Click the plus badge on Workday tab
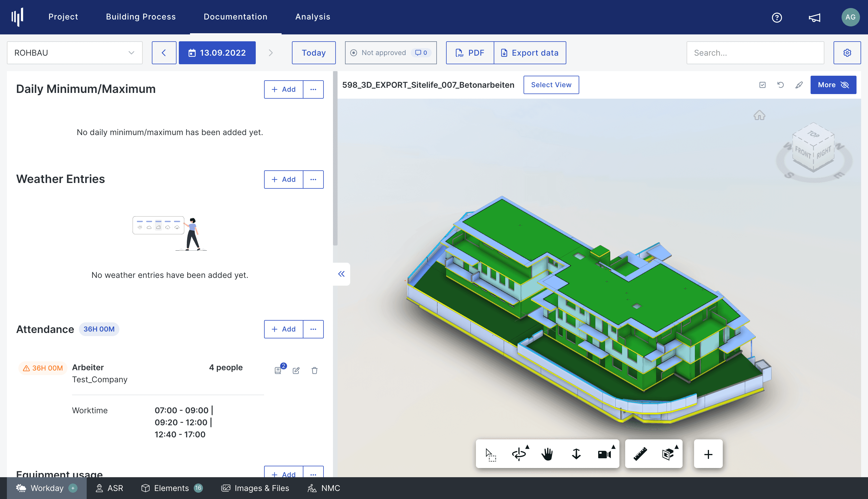868x499 pixels. (x=73, y=488)
